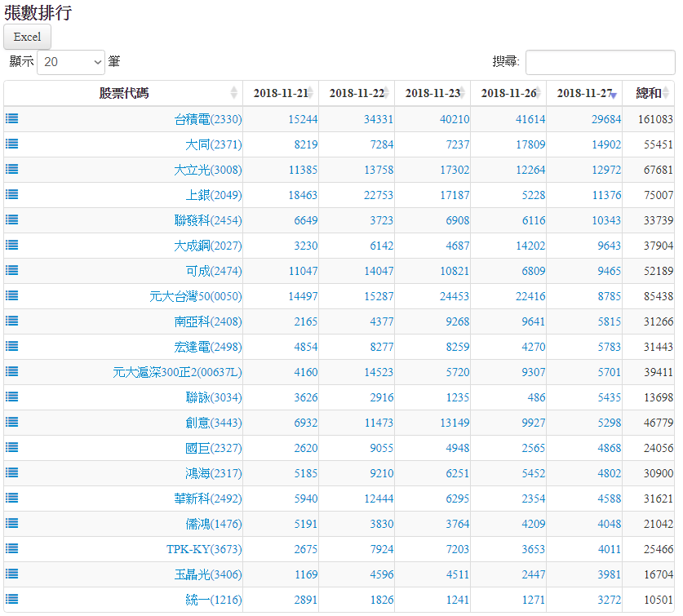Click the list icon in the 統一(1216) row
Viewport: 683px width, 616px height.
pos(12,599)
